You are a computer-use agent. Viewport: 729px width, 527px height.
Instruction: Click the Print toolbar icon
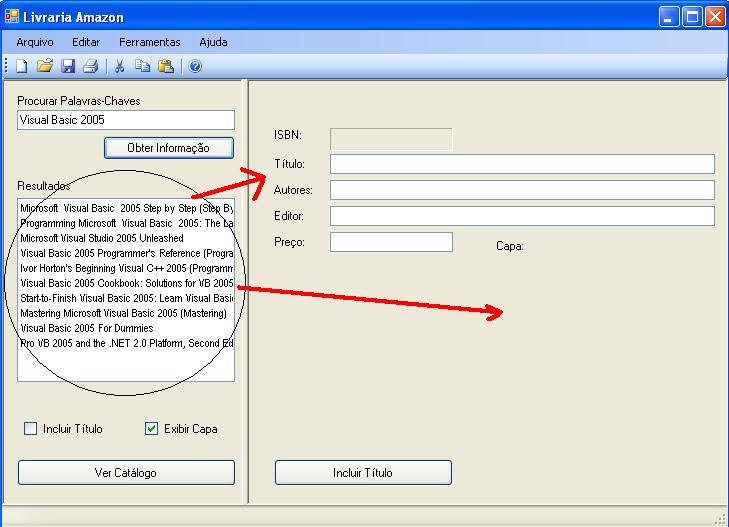pos(91,66)
